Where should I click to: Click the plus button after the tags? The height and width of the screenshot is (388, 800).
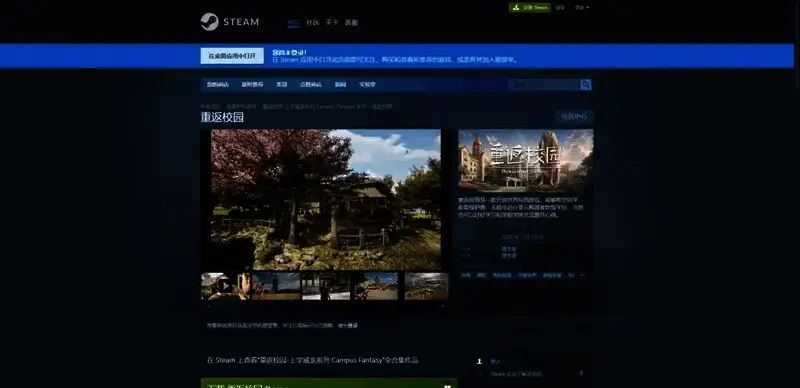pyautogui.click(x=582, y=275)
